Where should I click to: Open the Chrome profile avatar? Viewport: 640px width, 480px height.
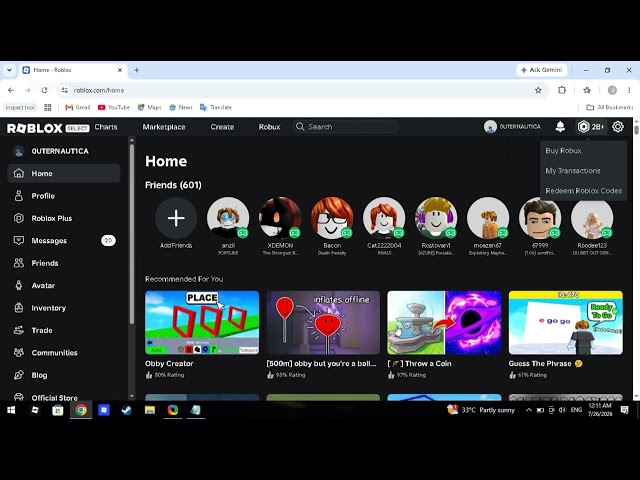click(x=612, y=90)
